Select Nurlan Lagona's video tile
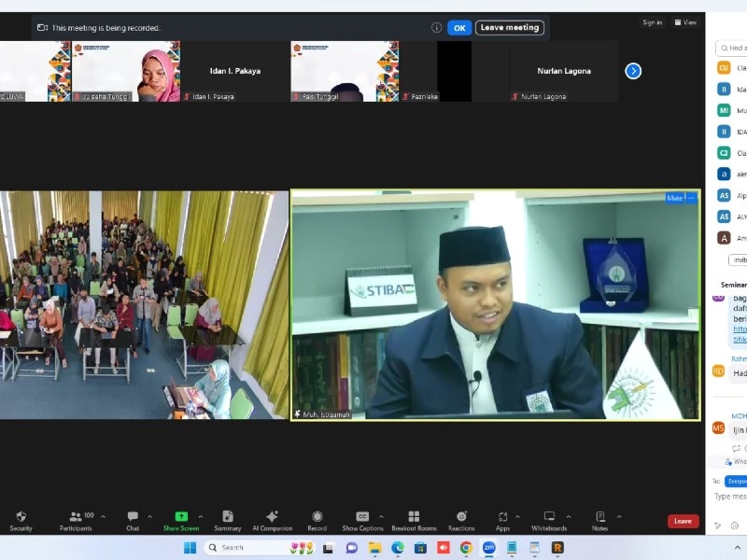This screenshot has width=747, height=560. point(564,71)
